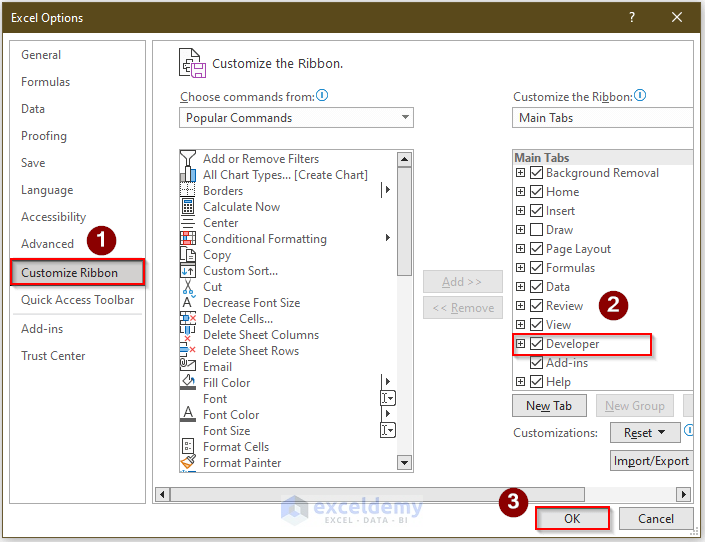705x542 pixels.
Task: Click the All Chart Types chart icon
Action: [x=187, y=175]
